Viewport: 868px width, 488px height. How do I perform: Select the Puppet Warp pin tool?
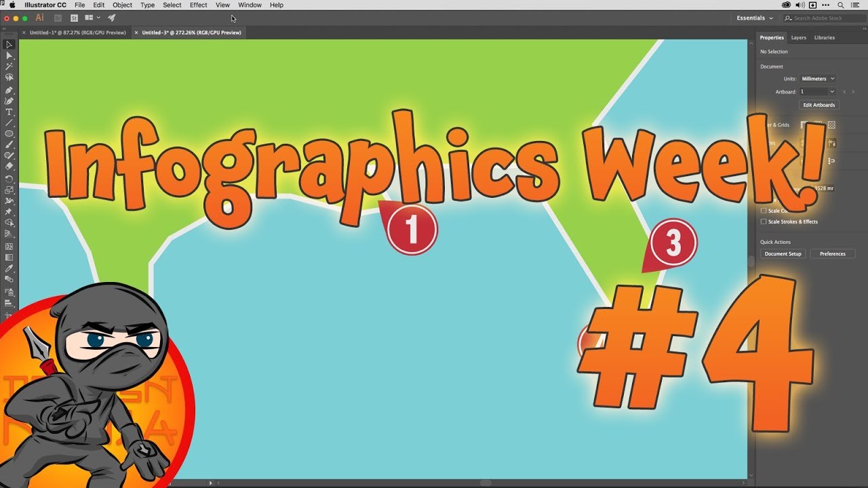tap(9, 212)
